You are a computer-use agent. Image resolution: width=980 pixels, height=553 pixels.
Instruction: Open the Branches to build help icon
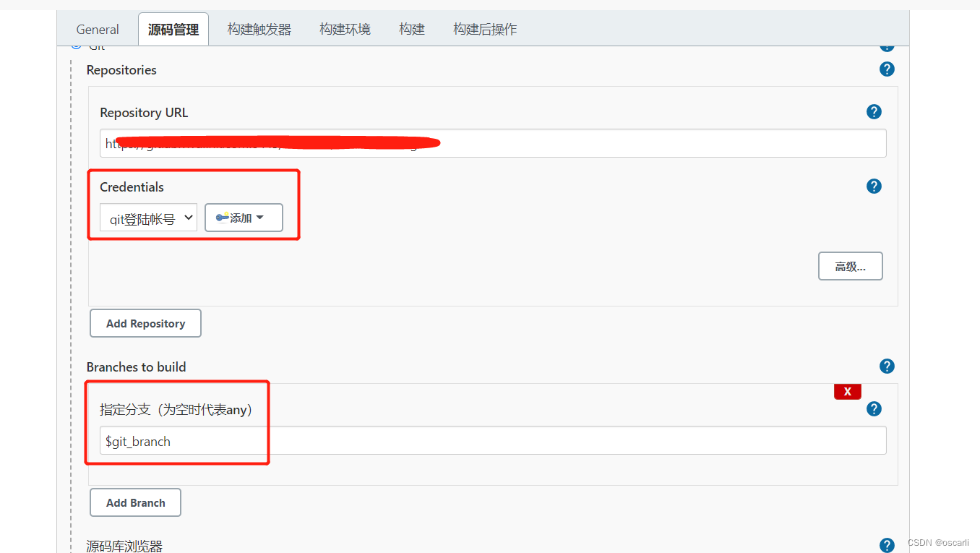click(887, 366)
